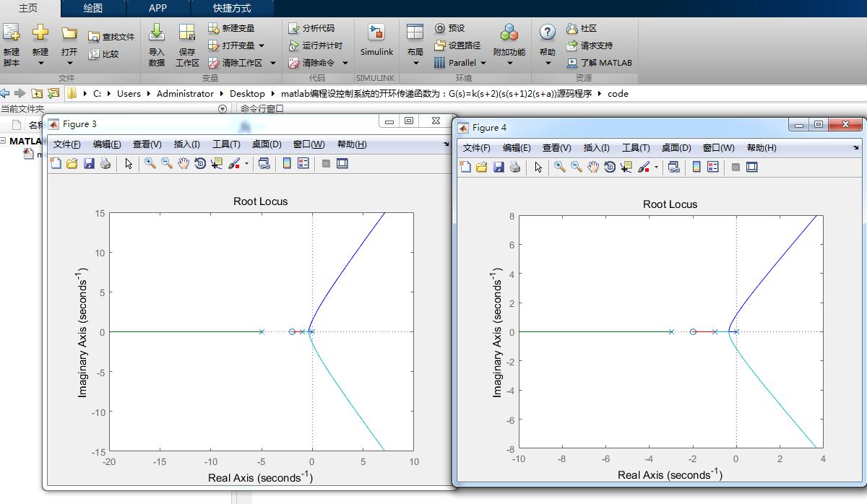
Task: Click the 保存工作区 (Save Workspace) icon
Action: click(x=187, y=32)
